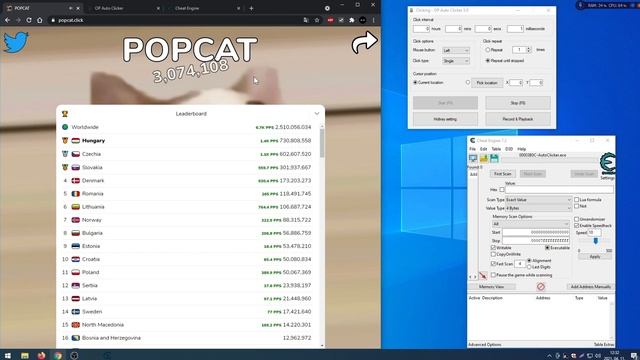Viewport: 640px width, 360px height.
Task: Open the Scan Type dropdown
Action: click(538, 200)
